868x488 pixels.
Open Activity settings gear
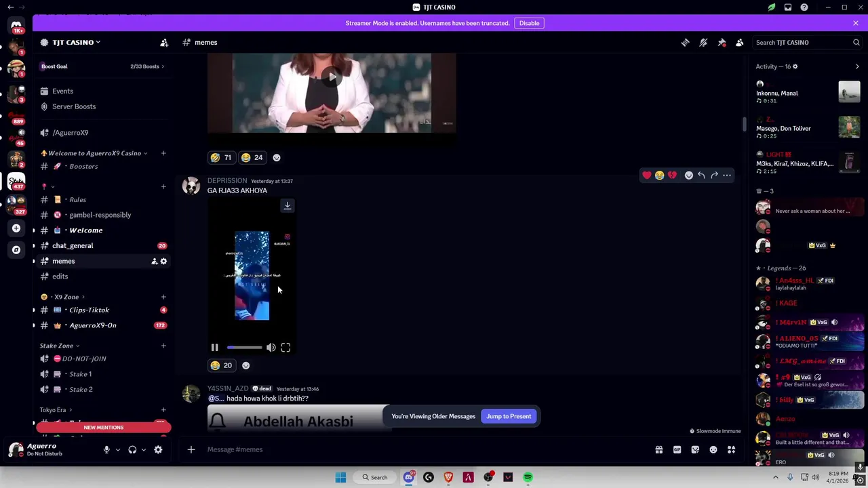point(795,66)
